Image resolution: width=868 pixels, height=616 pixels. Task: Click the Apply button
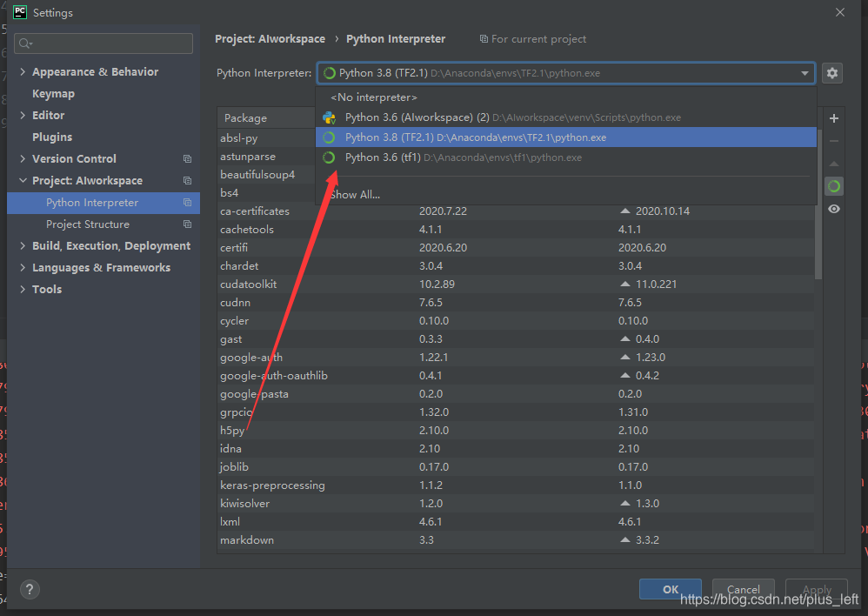817,589
